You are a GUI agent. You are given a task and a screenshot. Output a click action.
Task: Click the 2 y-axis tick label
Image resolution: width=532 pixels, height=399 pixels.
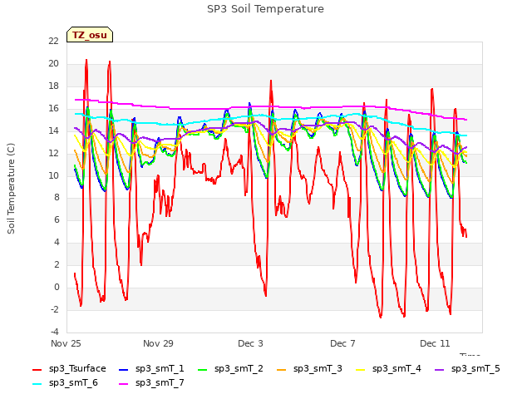coord(57,264)
